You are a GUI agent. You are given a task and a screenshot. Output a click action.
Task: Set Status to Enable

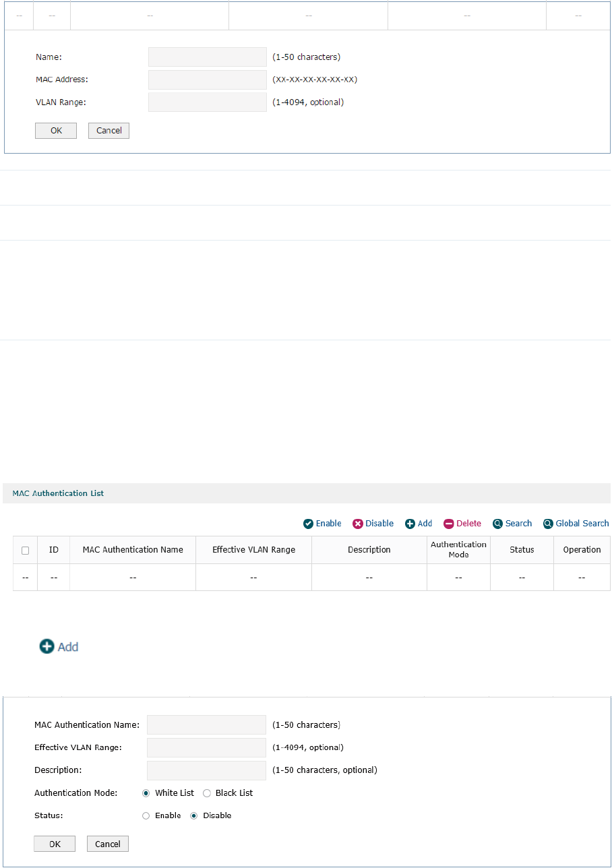[x=146, y=815]
